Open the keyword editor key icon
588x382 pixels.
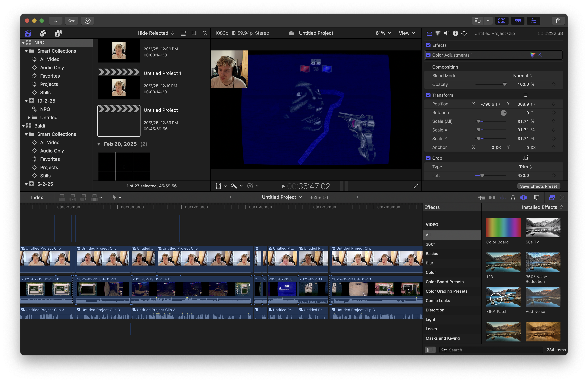tap(72, 21)
